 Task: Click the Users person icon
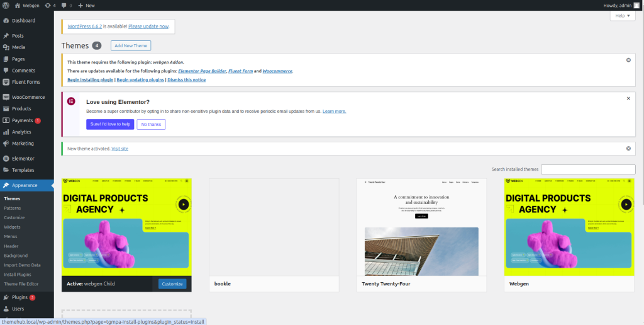tap(6, 309)
